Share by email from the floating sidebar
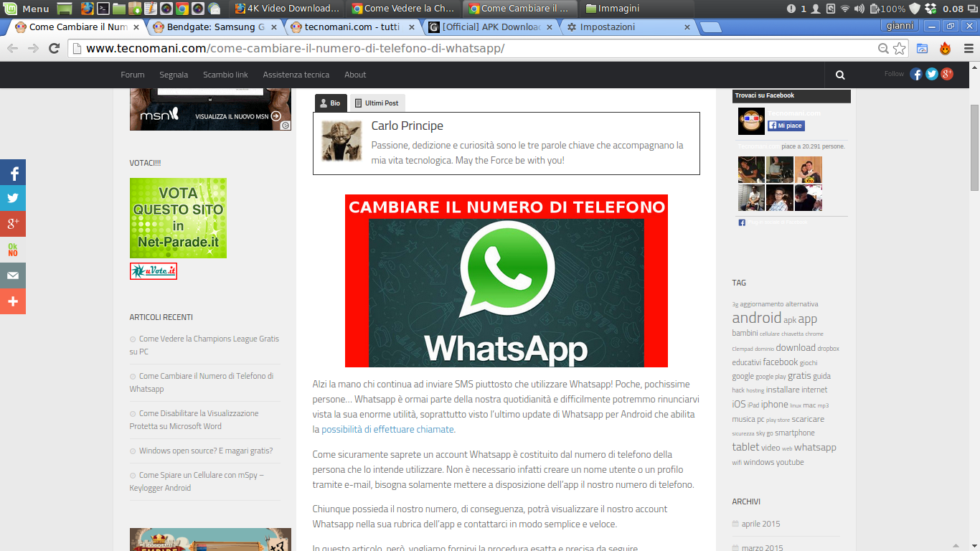The image size is (980, 551). [13, 275]
